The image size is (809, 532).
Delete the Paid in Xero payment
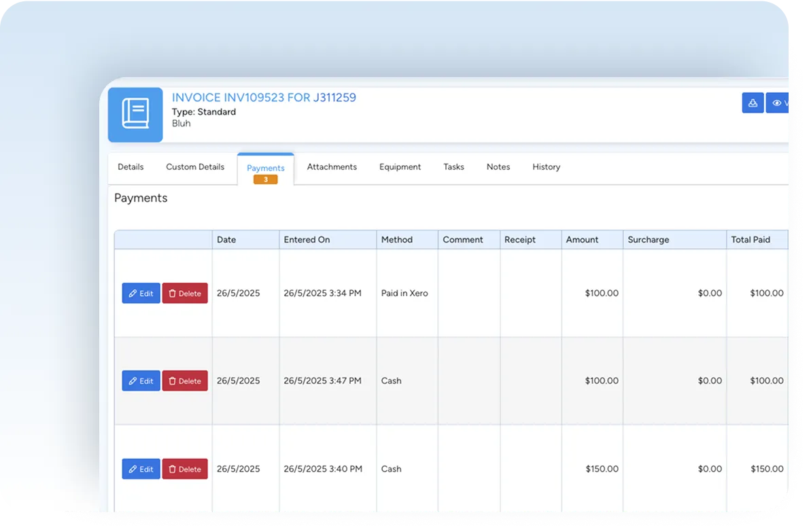(x=185, y=294)
